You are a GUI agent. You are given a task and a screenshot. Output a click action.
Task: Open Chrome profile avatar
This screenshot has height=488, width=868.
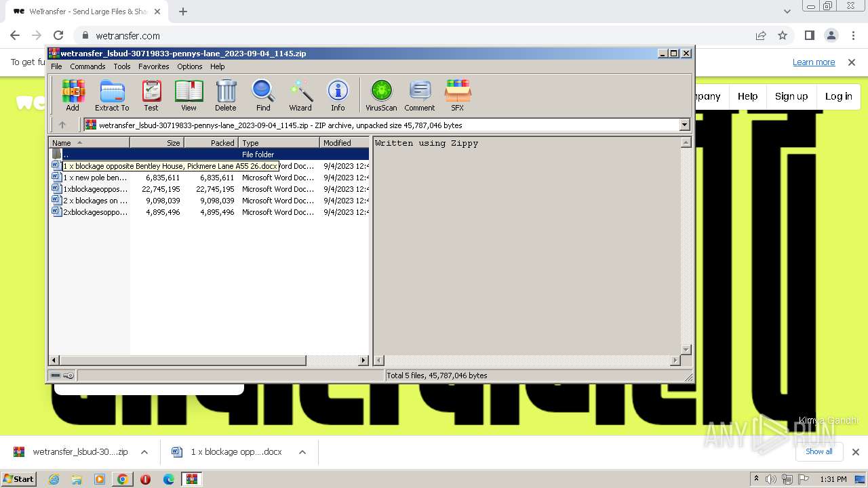click(x=831, y=36)
